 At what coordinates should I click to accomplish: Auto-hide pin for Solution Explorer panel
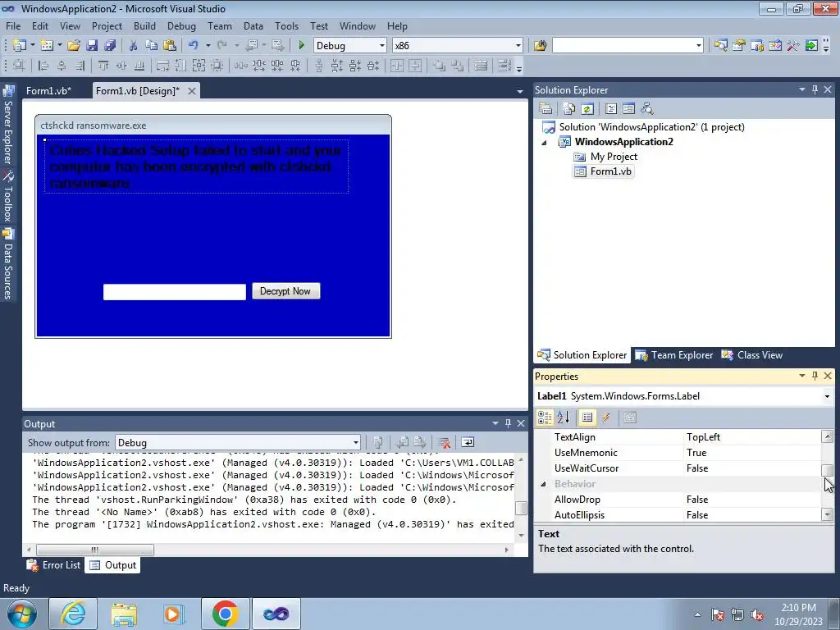point(815,89)
